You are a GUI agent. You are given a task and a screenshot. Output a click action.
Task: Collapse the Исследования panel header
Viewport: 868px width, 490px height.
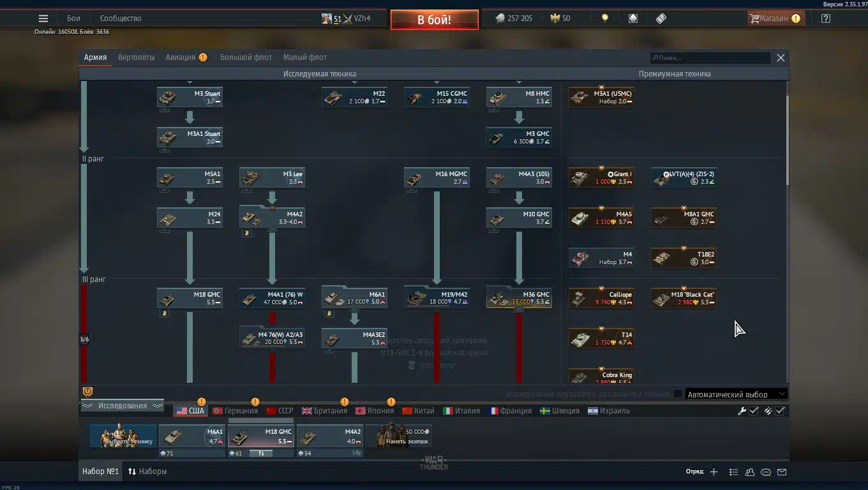tap(122, 406)
